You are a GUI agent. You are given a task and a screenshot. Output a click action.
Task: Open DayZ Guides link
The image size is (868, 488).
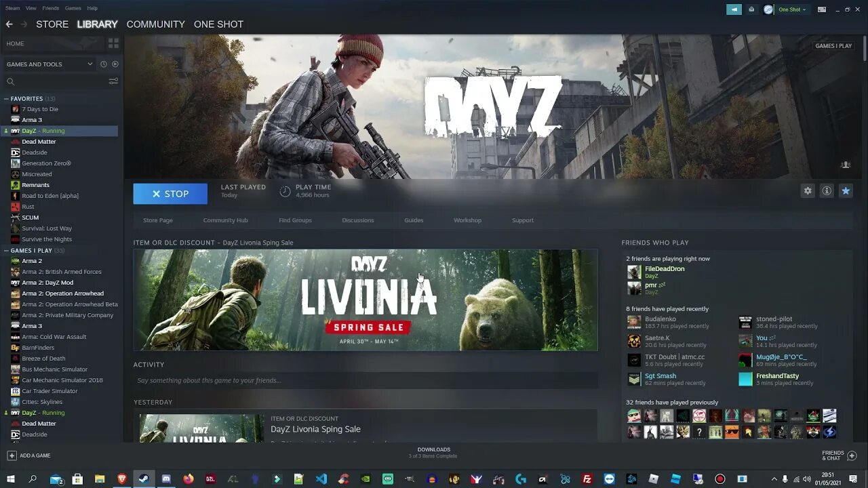(x=414, y=220)
